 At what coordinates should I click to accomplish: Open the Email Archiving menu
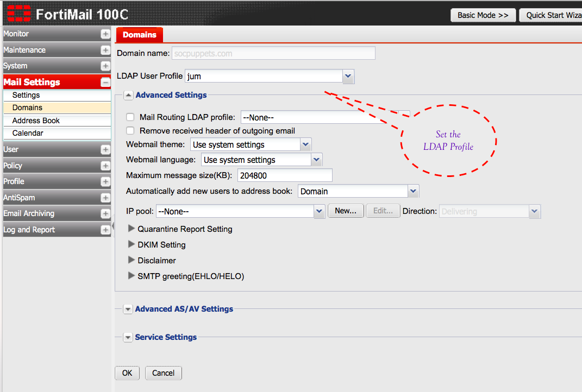tap(57, 213)
